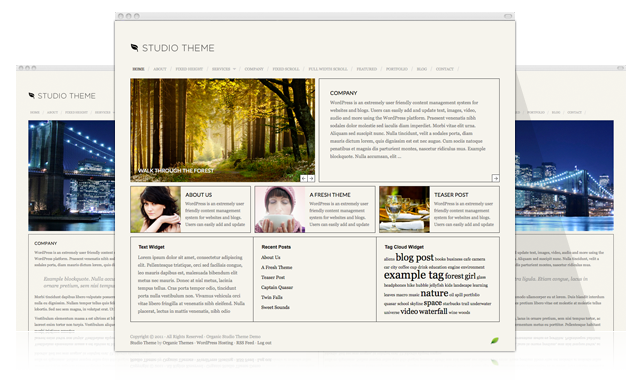Click the 'Log out' footer link
This screenshot has width=640, height=380.
coord(264,343)
